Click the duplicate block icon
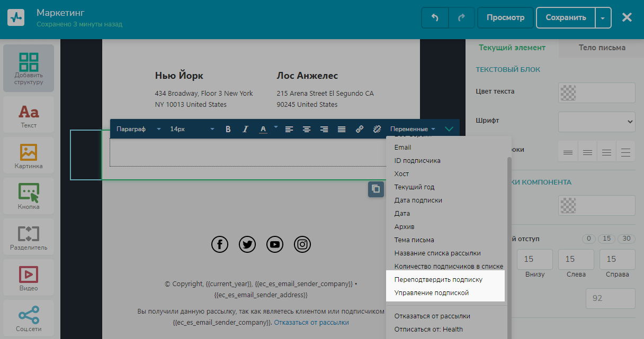The image size is (644, 339). point(375,189)
